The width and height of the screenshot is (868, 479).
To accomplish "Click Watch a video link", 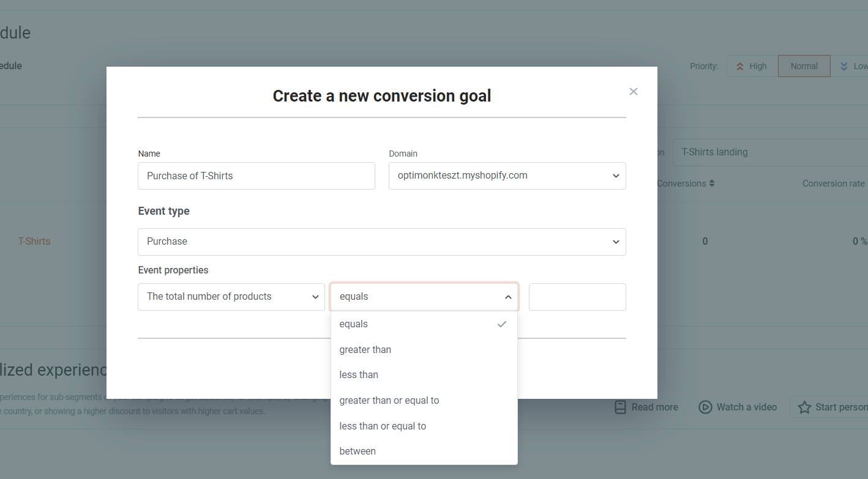I will click(x=738, y=407).
